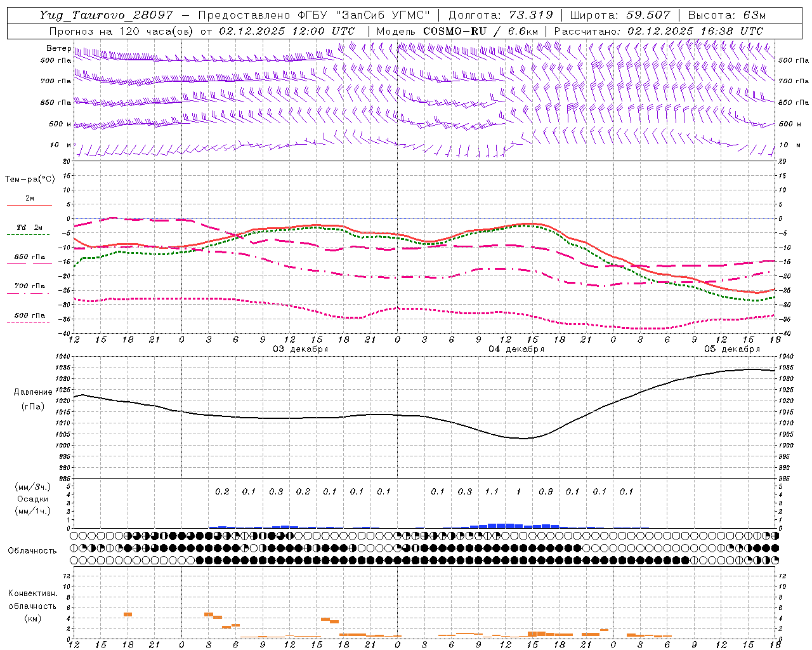Click the 05 декабря date label

(732, 349)
